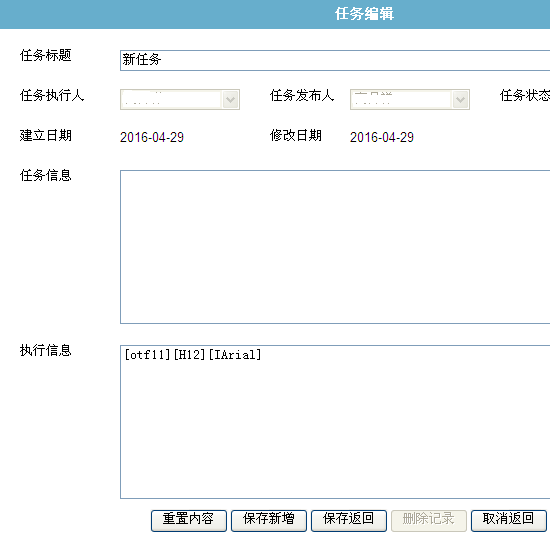Click the 重置内容 button
The width and height of the screenshot is (550, 545).
pyautogui.click(x=189, y=520)
